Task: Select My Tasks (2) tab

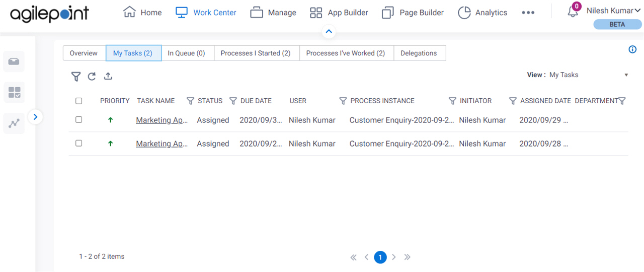Action: pyautogui.click(x=133, y=53)
